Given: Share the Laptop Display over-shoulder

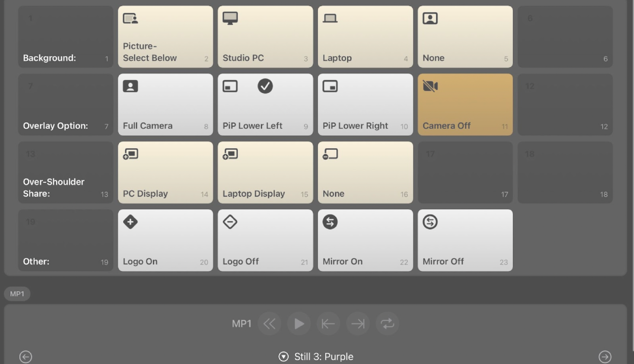Looking at the screenshot, I should (x=265, y=172).
